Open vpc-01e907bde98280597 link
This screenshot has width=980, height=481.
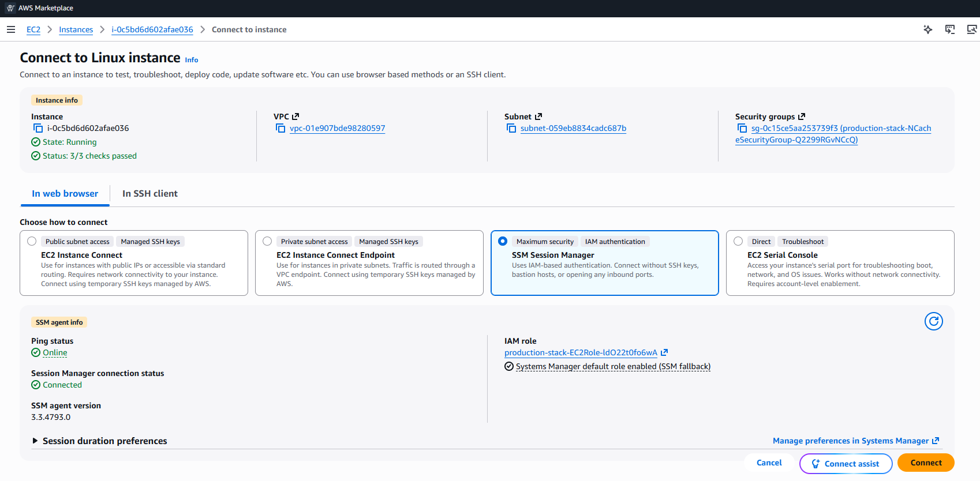pyautogui.click(x=338, y=128)
